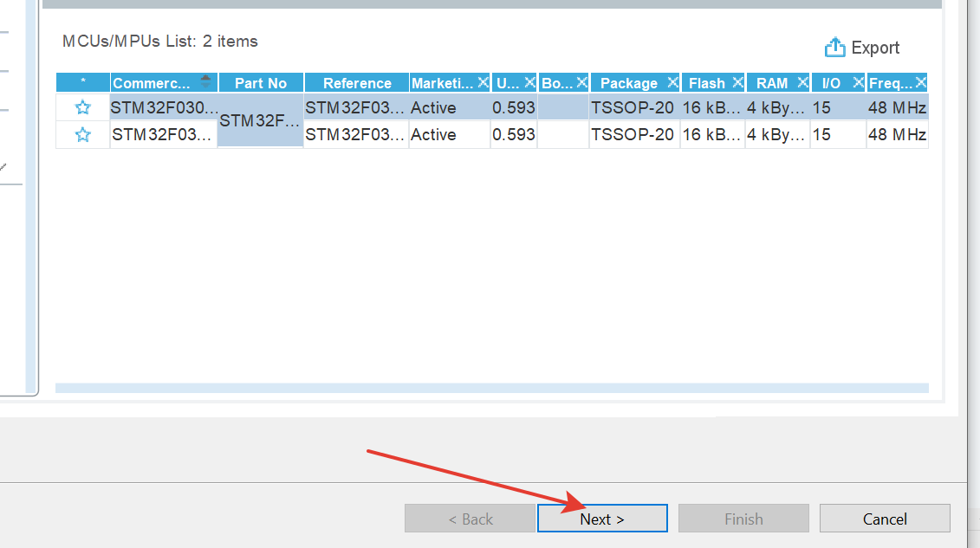980x548 pixels.
Task: Click TSSOP-20 in the highlighted row
Action: [x=633, y=107]
